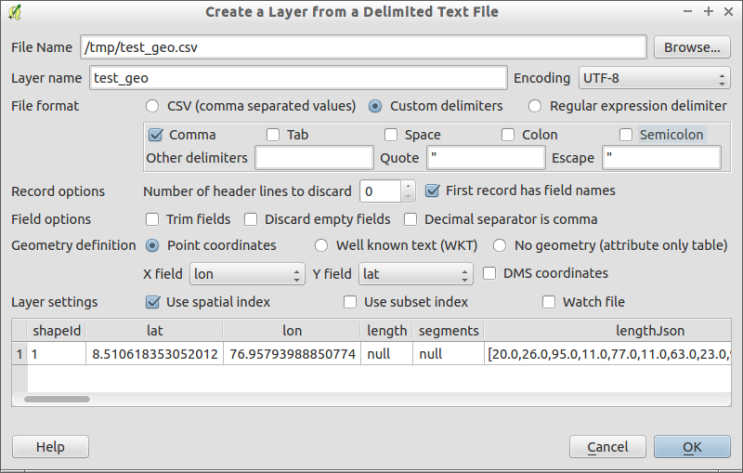Screen dimensions: 743x473
Task: Click the lon column header
Action: click(x=292, y=331)
